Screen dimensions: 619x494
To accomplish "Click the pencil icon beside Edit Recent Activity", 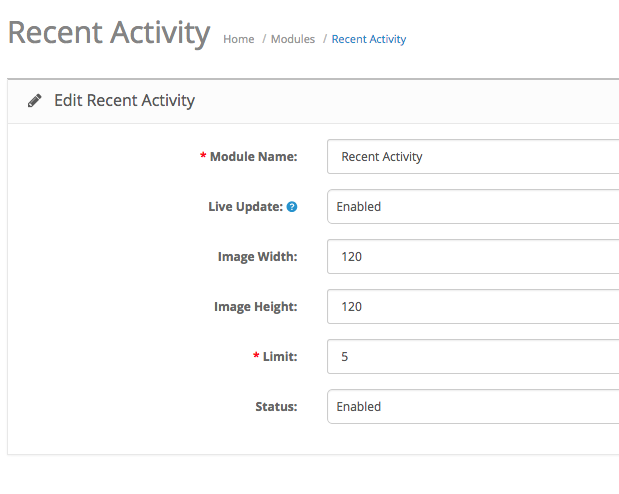I will 35,100.
